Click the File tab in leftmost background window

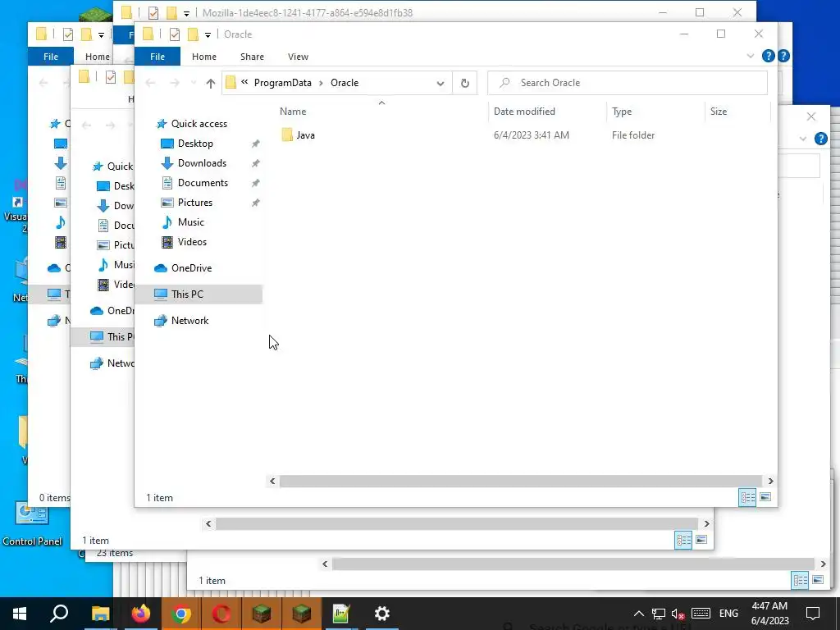[x=51, y=57]
